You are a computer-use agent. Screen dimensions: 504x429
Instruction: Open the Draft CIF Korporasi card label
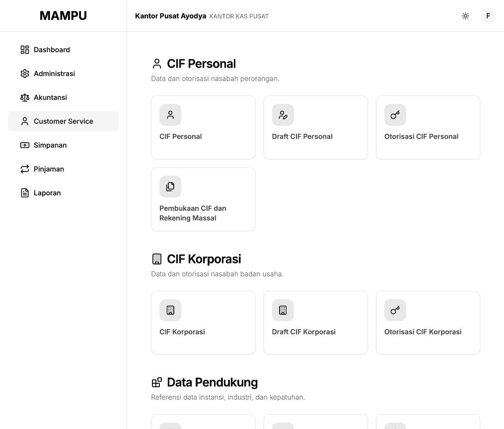[304, 332]
